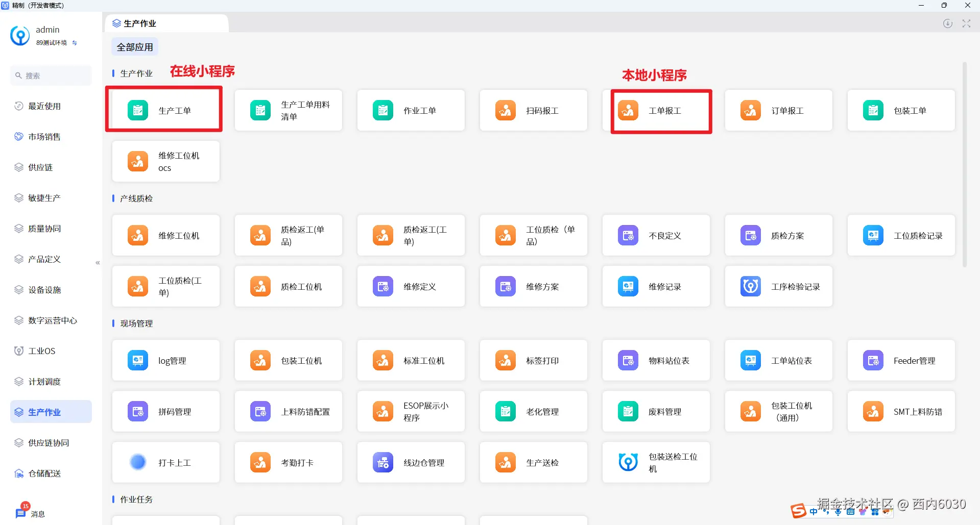Viewport: 980px width, 525px height.
Task: Open 质量协同 sidebar menu
Action: click(x=51, y=229)
